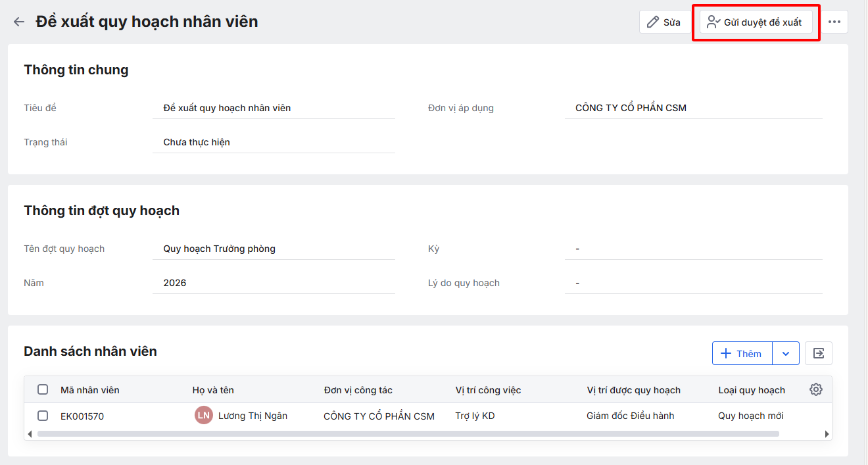Click Gửi duyệt đề xuất button
868x465 pixels.
coord(756,22)
